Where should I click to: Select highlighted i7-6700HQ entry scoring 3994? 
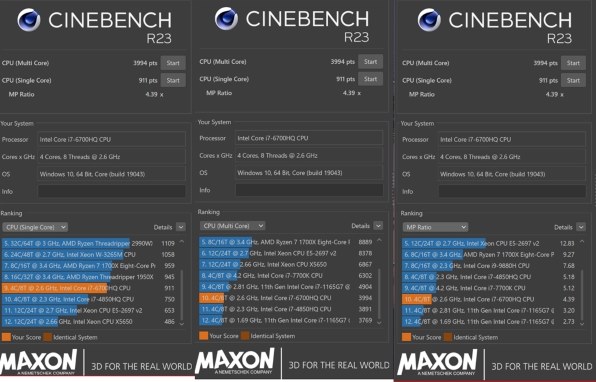point(286,298)
